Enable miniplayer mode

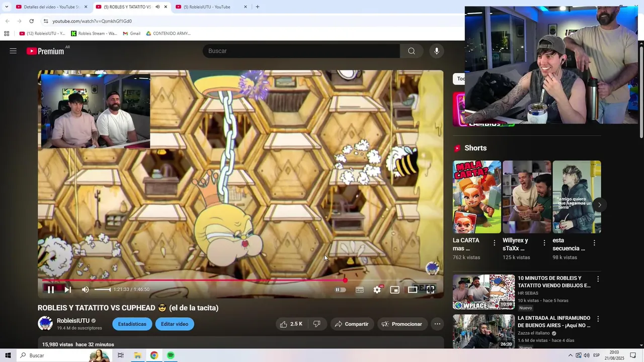click(x=395, y=290)
